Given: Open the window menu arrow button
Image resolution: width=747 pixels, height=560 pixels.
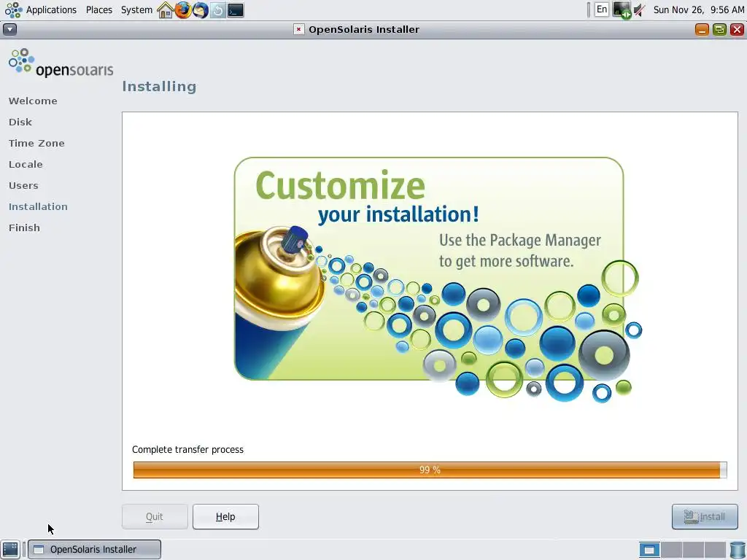Looking at the screenshot, I should [x=9, y=29].
